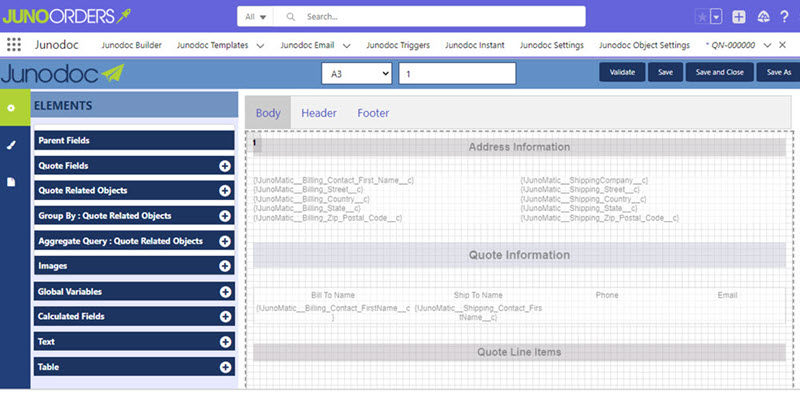Open the QN-000000 tab chevron
This screenshot has width=800, height=394.
click(x=767, y=45)
